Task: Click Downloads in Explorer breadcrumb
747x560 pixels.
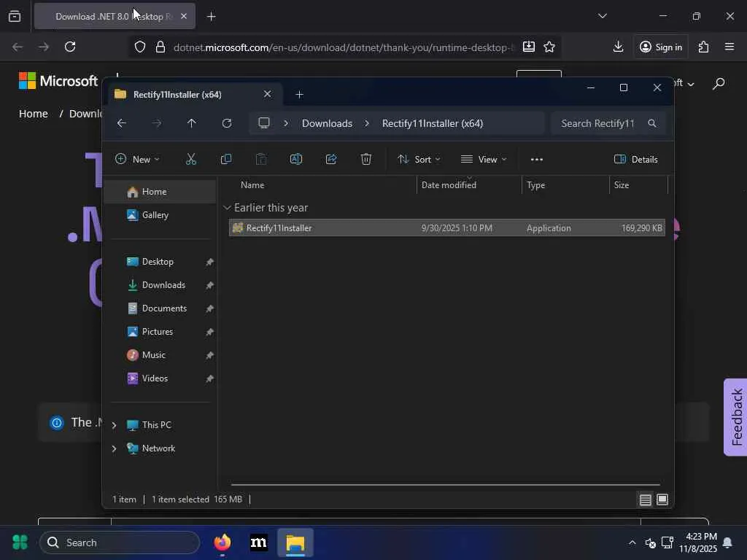Action: [328, 123]
